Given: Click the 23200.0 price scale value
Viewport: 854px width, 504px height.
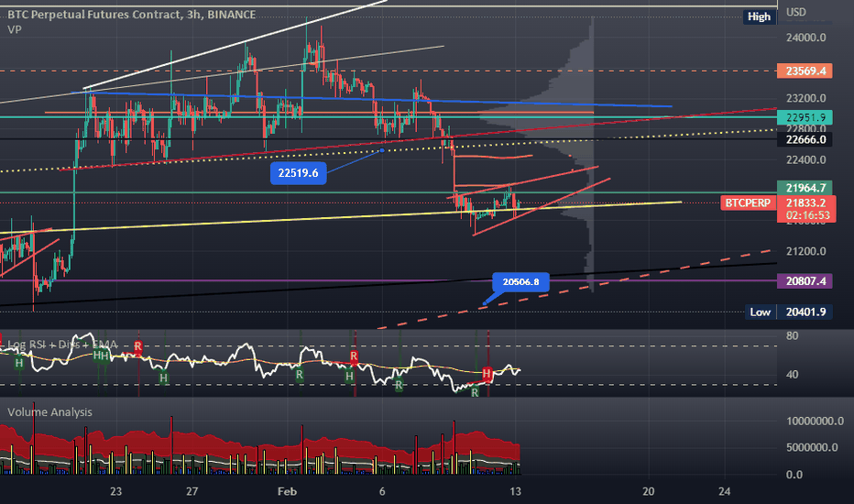Looking at the screenshot, I should 806,99.
